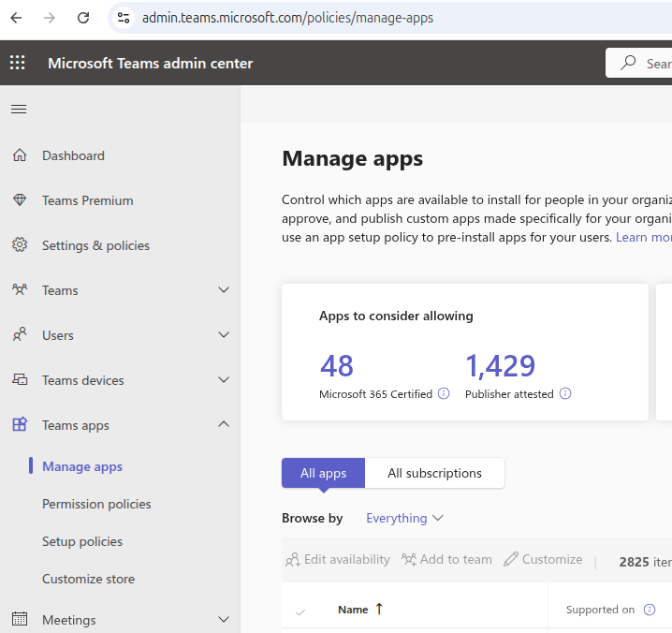Click the Apps to consider allowing heading
The height and width of the screenshot is (633, 672).
coord(396,316)
